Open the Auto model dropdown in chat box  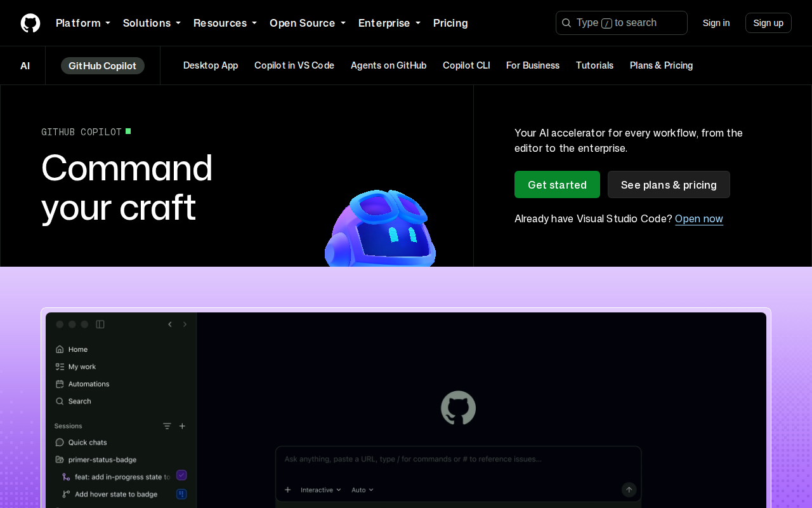(362, 490)
